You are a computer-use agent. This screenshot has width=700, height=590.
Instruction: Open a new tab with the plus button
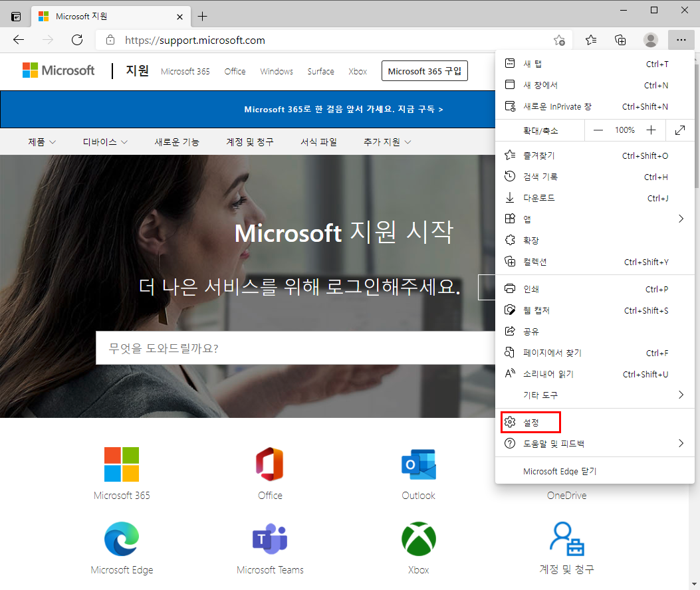(x=202, y=17)
